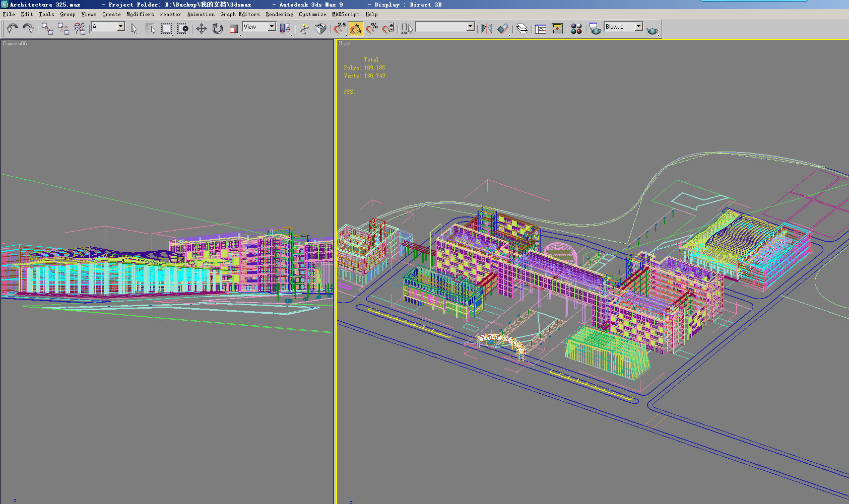Toggle Keyboard Shortcut Override icon
Screen dimensions: 849x504
(x=320, y=29)
